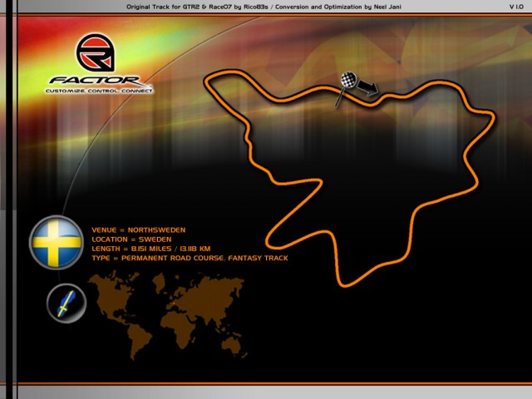Click the 'CUSTOMIZE. CONTROL. CONNECT.' tagline
This screenshot has height=399, width=532.
99,90
